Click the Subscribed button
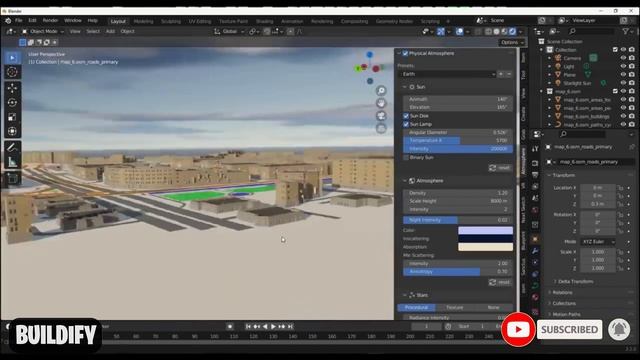 click(x=569, y=330)
